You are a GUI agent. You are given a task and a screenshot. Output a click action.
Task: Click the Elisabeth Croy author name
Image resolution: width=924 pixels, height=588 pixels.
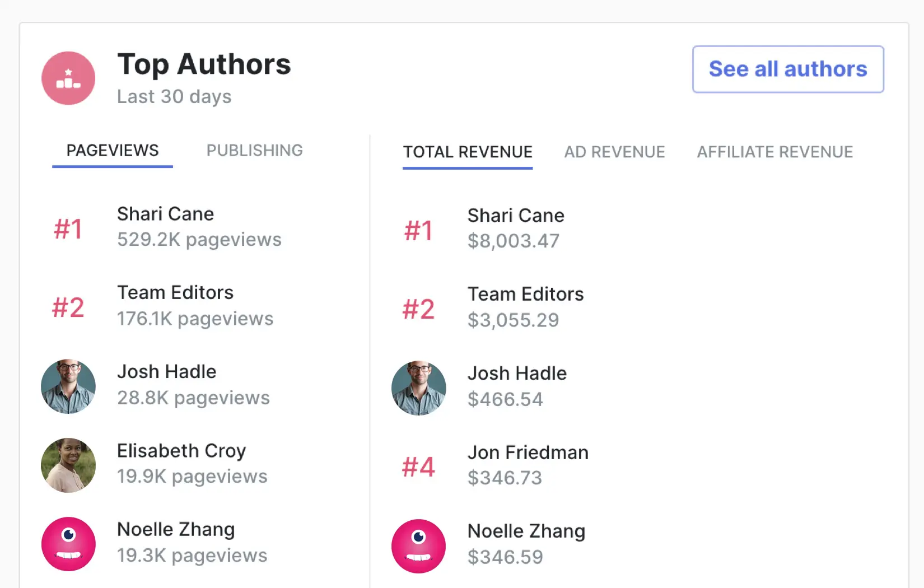(x=181, y=451)
